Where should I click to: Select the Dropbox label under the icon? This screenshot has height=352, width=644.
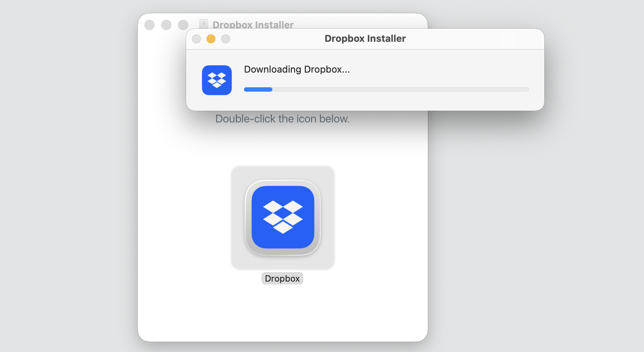282,278
